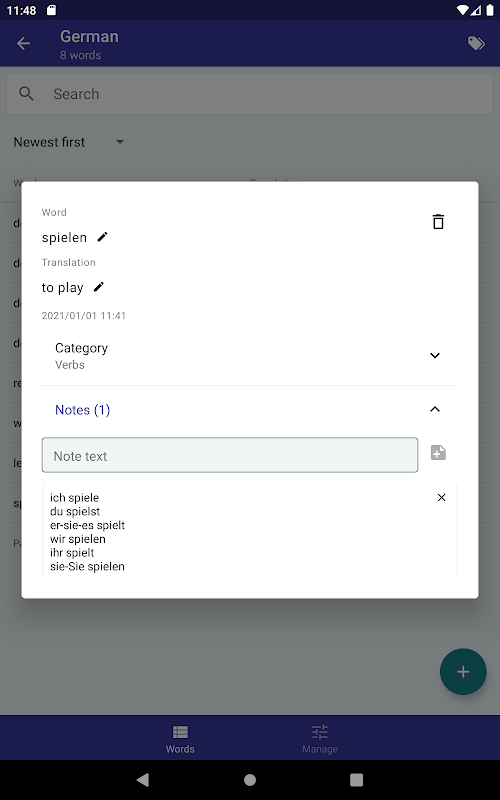Switch to the Manage tab
500x800 pixels.
click(x=320, y=738)
